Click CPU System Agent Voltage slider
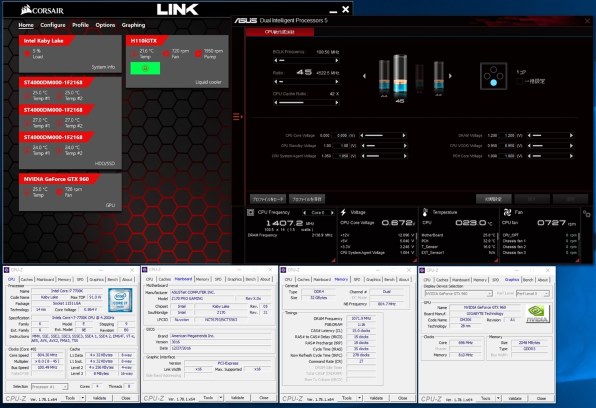Viewport: 596px width, 408px height. pyautogui.click(x=384, y=156)
